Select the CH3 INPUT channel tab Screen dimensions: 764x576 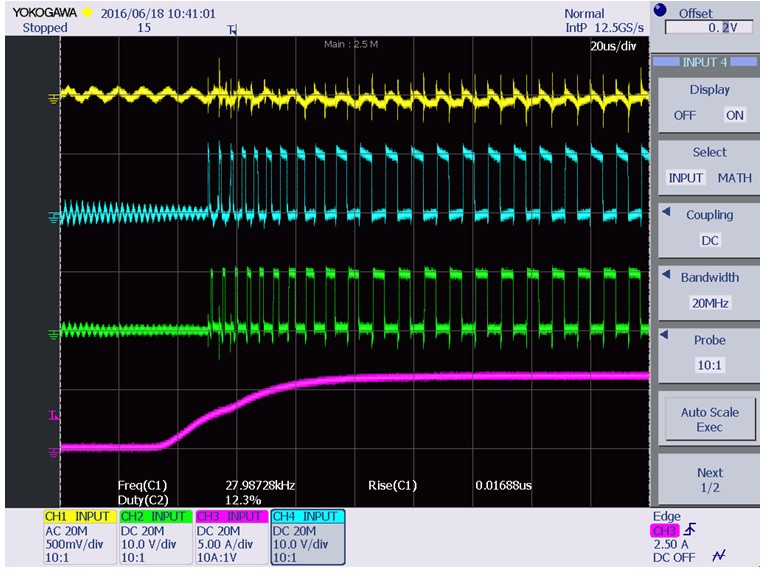(x=231, y=516)
